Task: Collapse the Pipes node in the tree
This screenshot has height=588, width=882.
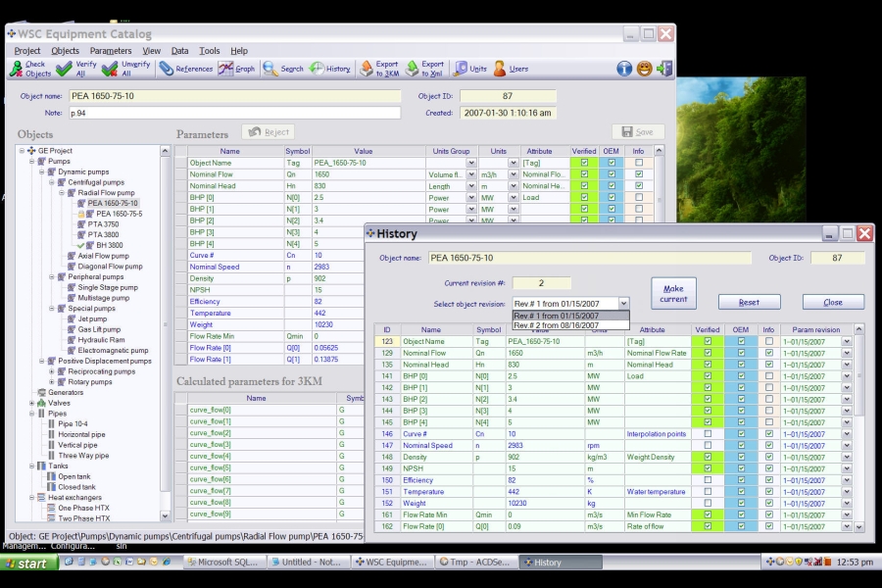Action: click(x=32, y=414)
